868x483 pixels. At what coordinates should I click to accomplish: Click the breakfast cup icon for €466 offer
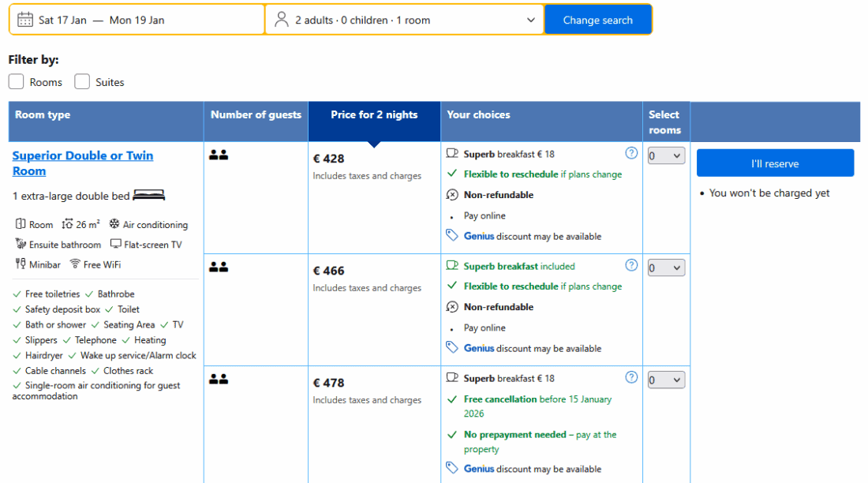tap(452, 266)
